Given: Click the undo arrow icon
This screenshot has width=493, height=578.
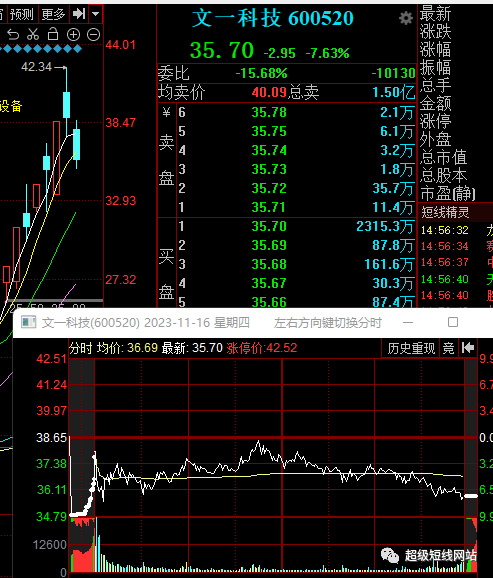Looking at the screenshot, I should [13, 35].
